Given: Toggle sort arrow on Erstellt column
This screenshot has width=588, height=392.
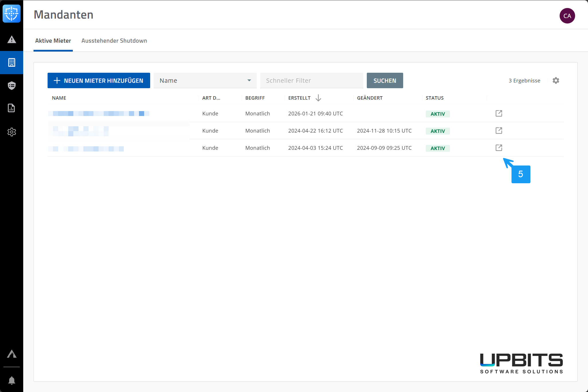Looking at the screenshot, I should click(318, 98).
